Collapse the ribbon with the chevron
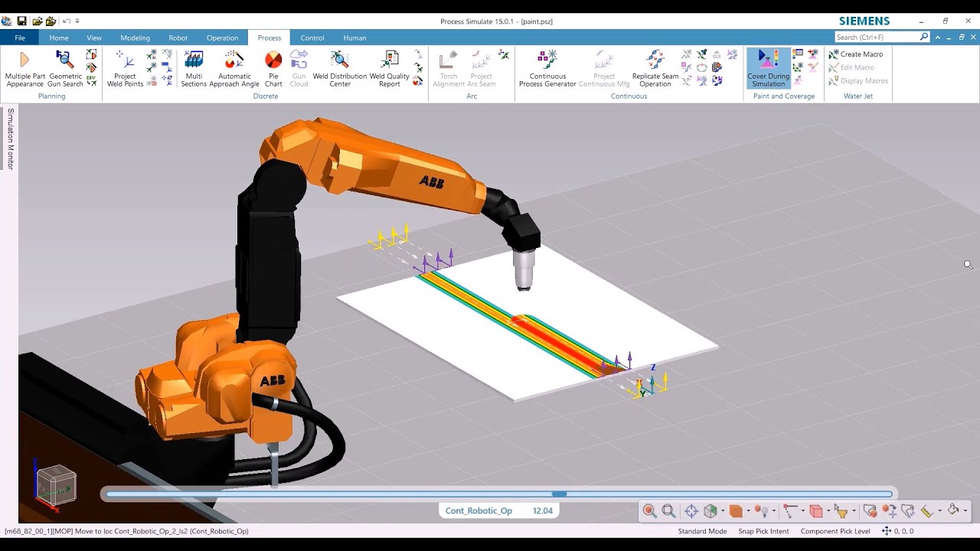 click(x=938, y=37)
